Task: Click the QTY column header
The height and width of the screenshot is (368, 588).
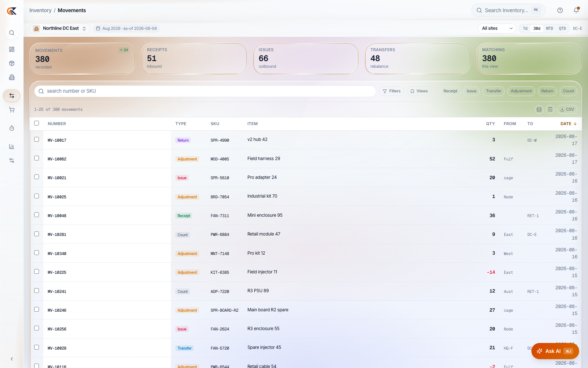Action: click(491, 124)
